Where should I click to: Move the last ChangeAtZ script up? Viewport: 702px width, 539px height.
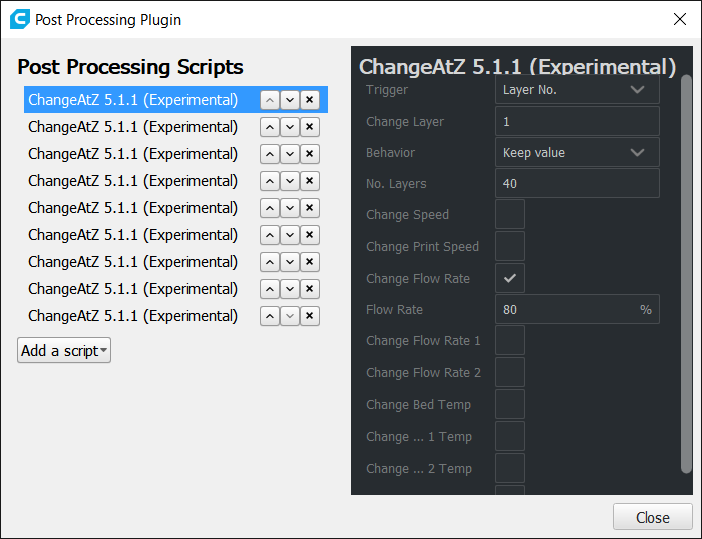coord(270,316)
